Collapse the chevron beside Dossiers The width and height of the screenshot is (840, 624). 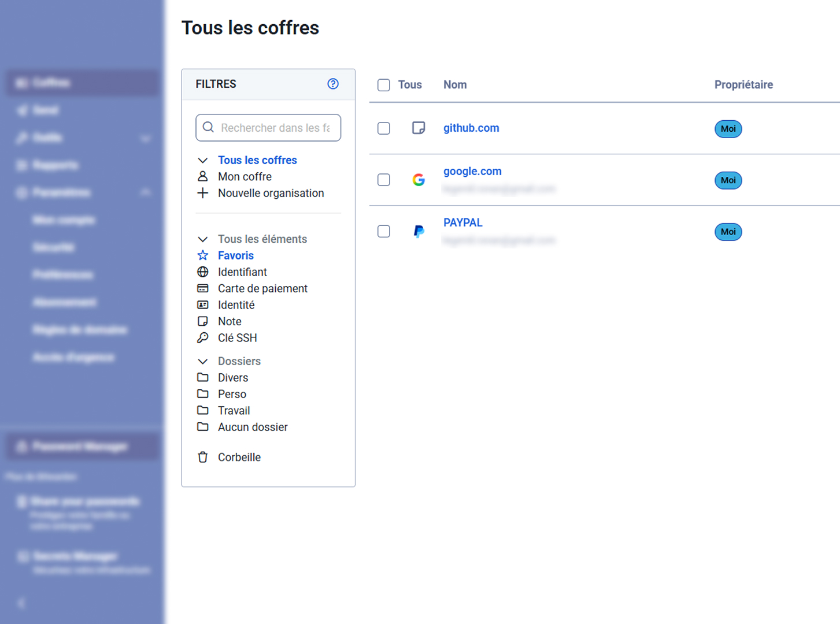[x=202, y=361]
